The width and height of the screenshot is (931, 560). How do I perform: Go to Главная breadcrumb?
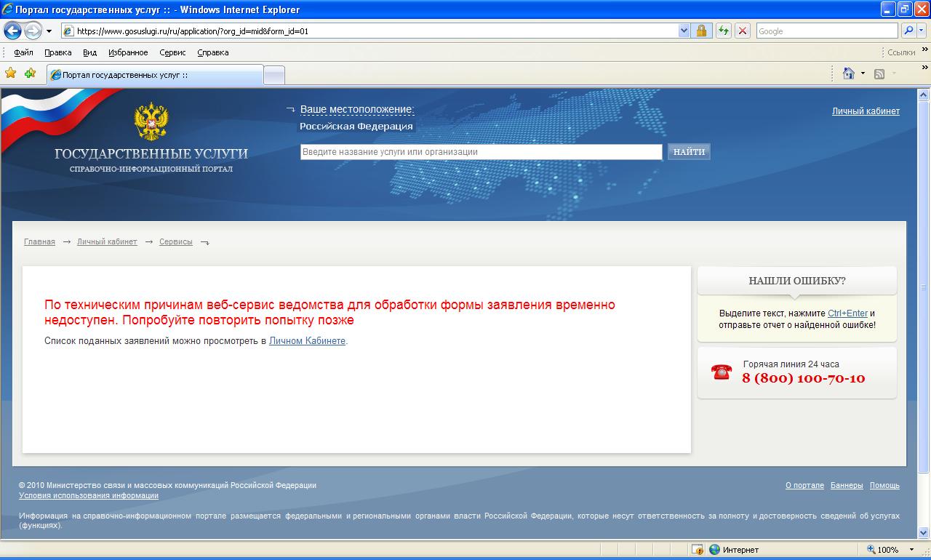click(39, 242)
